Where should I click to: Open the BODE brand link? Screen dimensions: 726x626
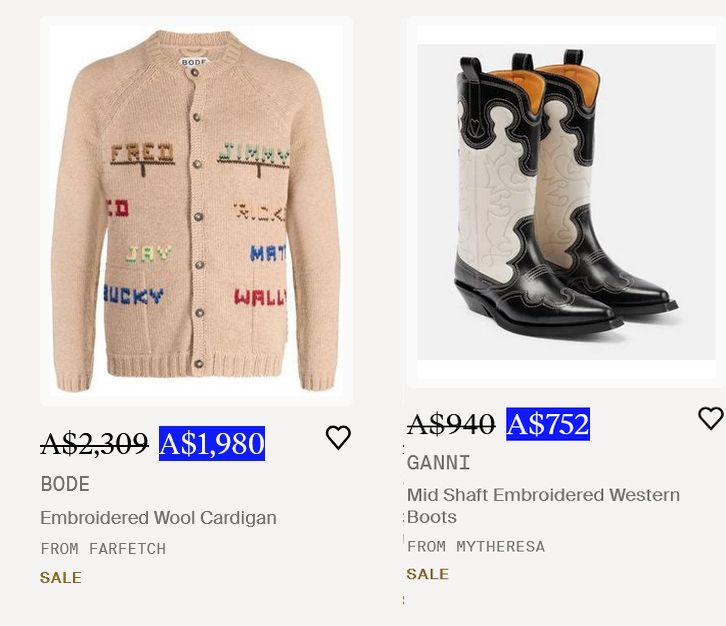click(65, 484)
